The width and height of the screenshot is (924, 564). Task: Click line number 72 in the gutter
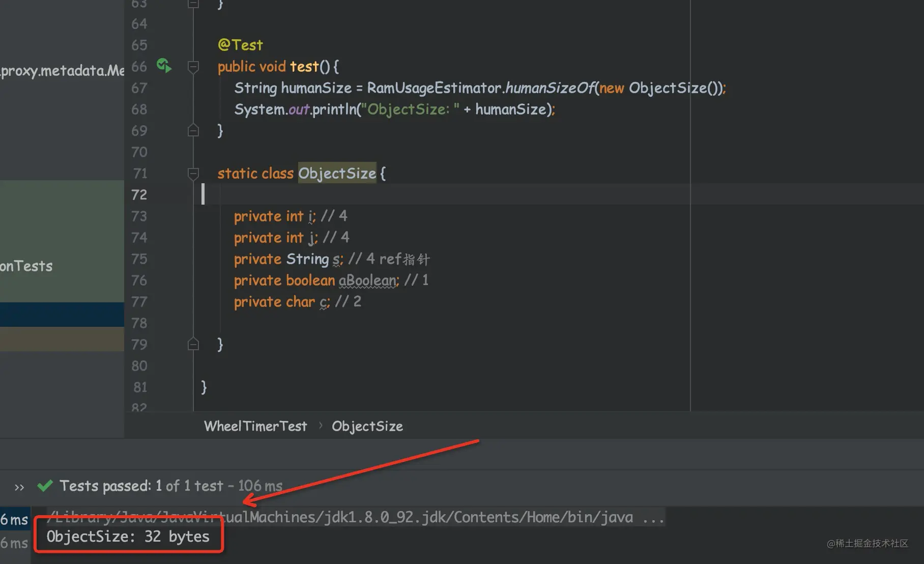[x=139, y=195]
